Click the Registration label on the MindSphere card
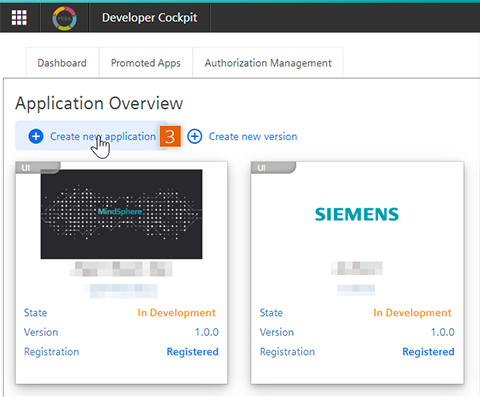 [52, 352]
